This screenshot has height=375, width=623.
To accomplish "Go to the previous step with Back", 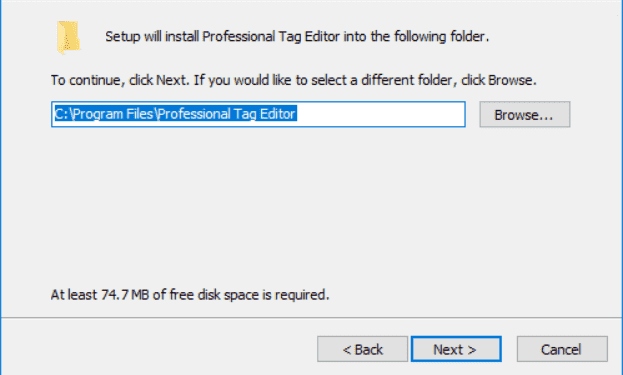I will (362, 349).
